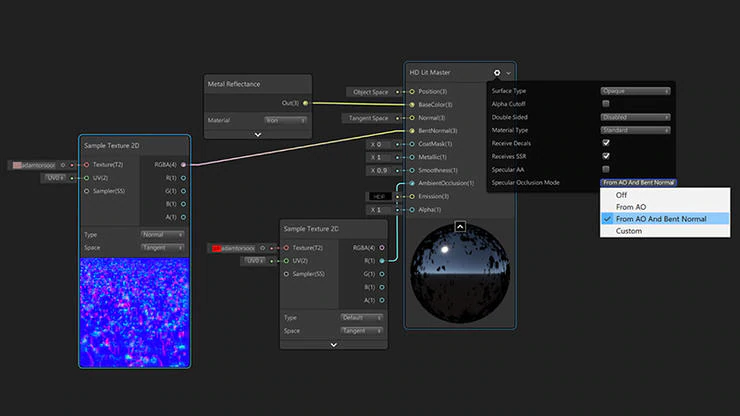Click the Emission(3) input port
Screen dimensions: 740x416
click(412, 196)
